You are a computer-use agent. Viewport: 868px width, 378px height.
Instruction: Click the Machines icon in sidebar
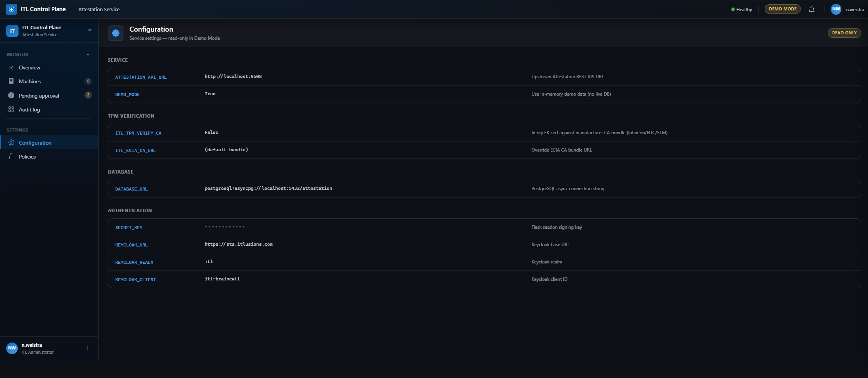click(11, 81)
